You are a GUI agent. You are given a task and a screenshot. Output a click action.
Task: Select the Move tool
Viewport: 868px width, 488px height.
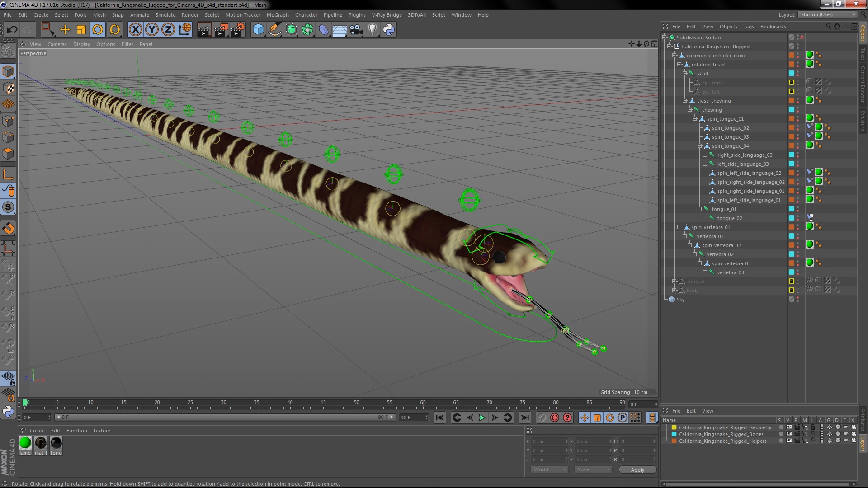(x=65, y=30)
